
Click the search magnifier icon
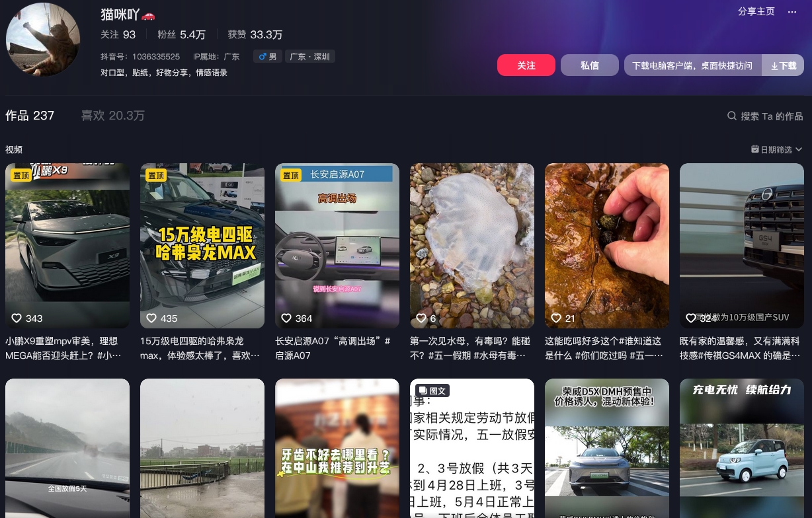[x=732, y=116]
